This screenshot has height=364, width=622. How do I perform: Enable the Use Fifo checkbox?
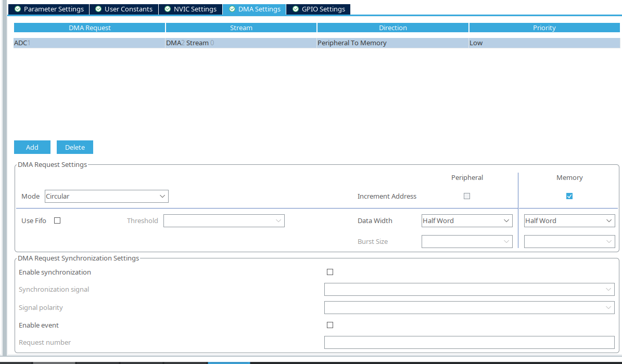(x=57, y=220)
